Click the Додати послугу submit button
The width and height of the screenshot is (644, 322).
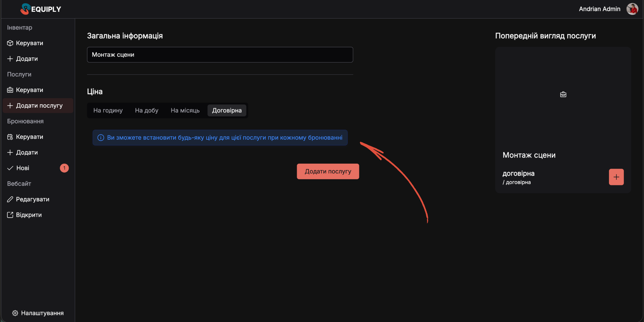(x=328, y=171)
